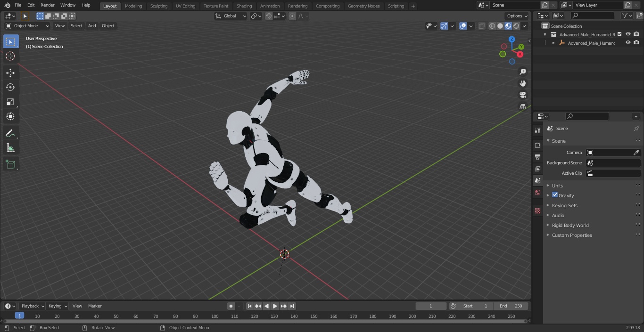
Task: Open the Global transform orientation dropdown
Action: pyautogui.click(x=231, y=16)
